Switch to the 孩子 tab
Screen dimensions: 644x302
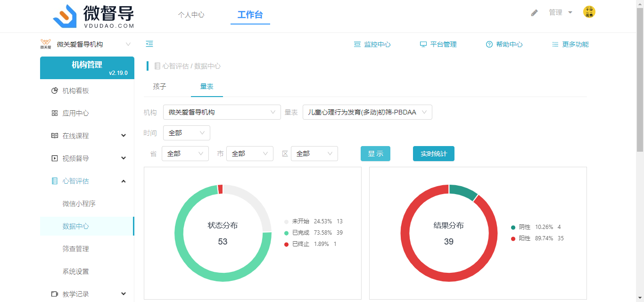coord(160,87)
